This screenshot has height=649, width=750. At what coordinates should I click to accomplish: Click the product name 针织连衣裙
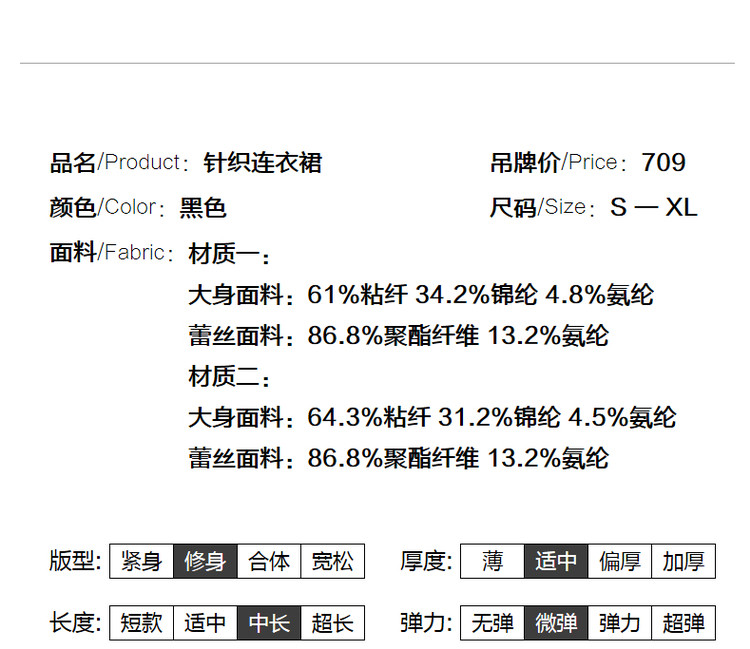coord(263,162)
